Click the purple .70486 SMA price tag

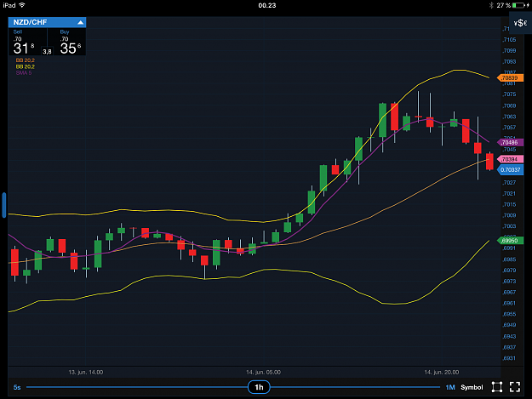(510, 142)
